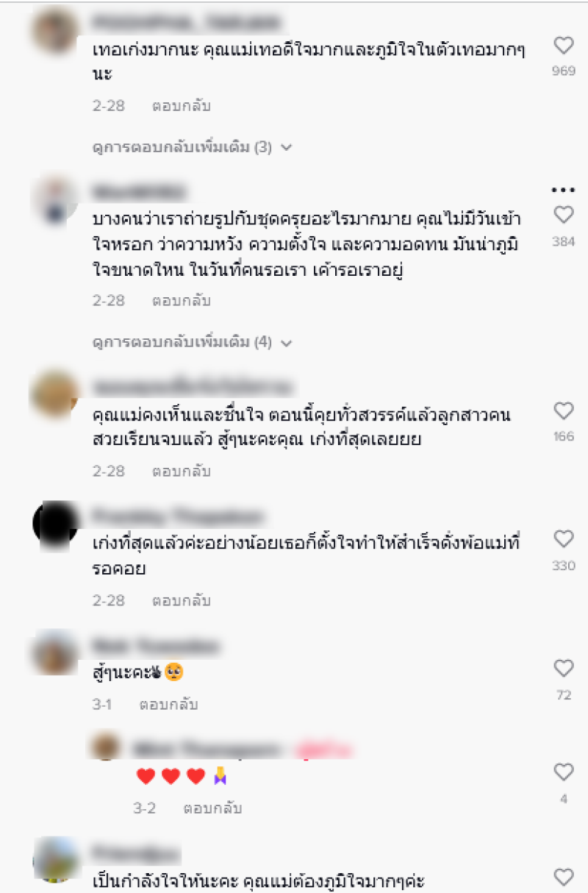
Task: Like the bottom comment เป็นกำลังใจให้นะคะ
Action: click(x=564, y=877)
